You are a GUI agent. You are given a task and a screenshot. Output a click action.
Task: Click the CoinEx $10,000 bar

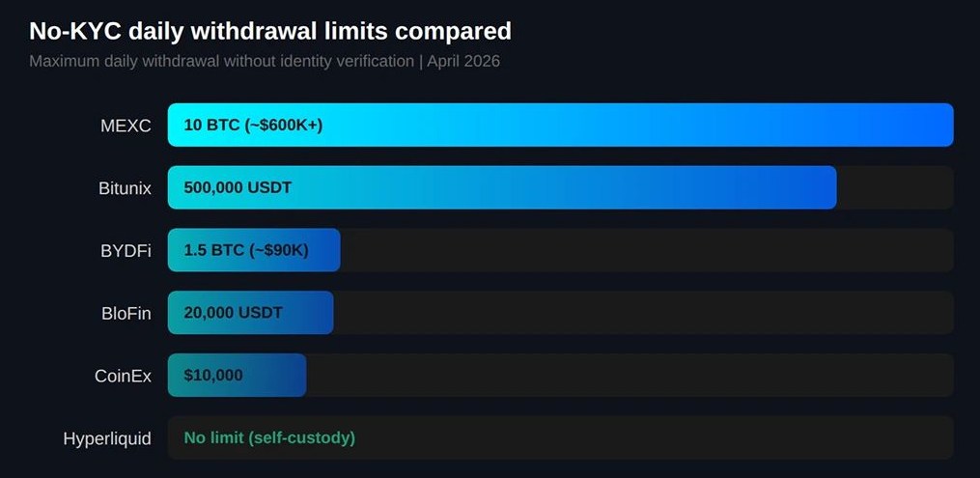[237, 376]
